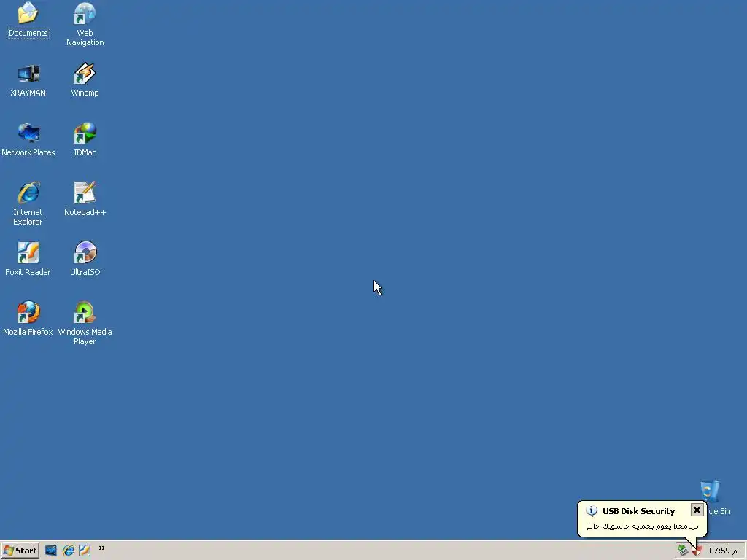Select the Windows Media Player shortcut
Image resolution: width=747 pixels, height=560 pixels.
85,313
